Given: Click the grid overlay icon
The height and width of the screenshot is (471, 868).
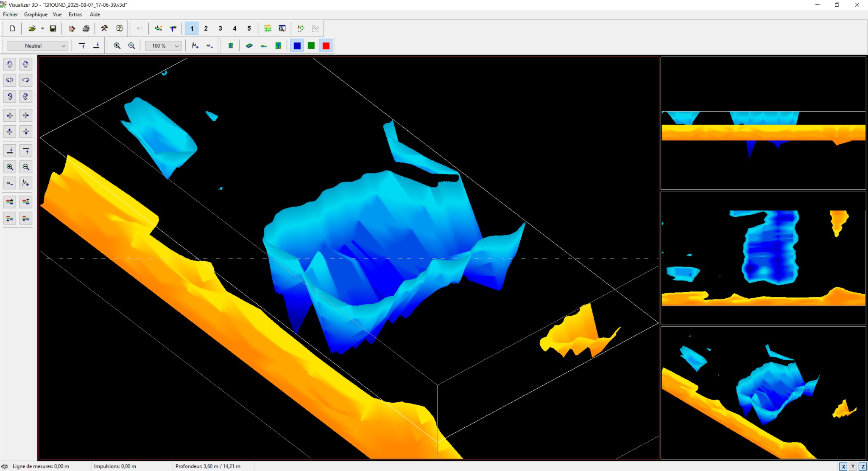Looking at the screenshot, I should 268,28.
